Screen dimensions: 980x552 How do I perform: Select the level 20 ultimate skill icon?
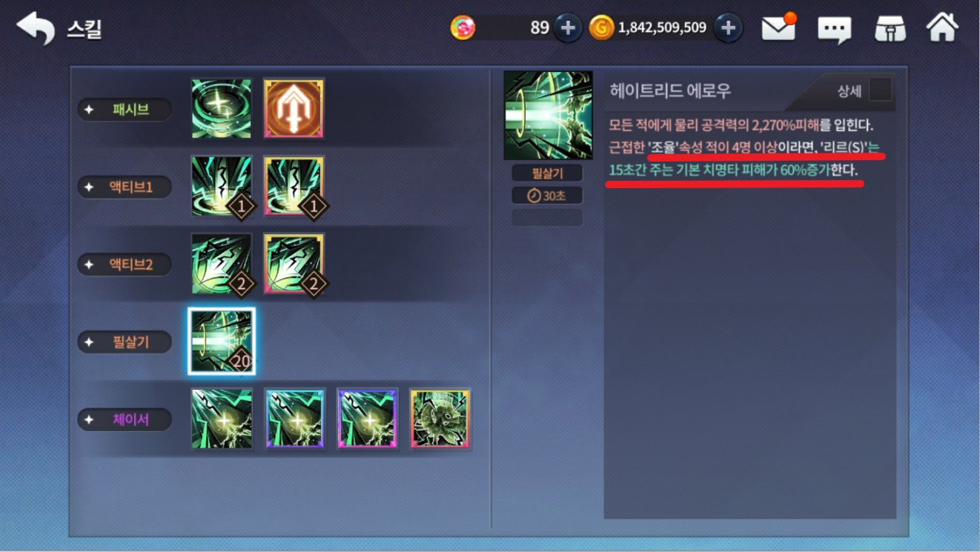point(222,342)
